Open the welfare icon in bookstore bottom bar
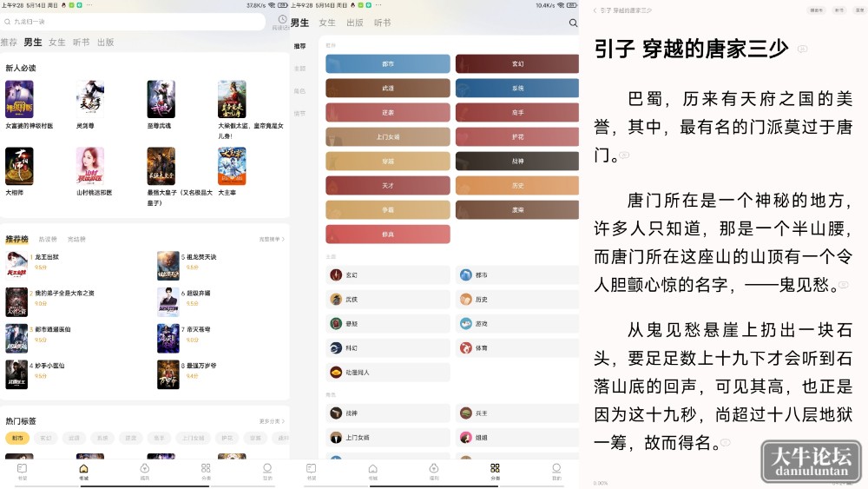The width and height of the screenshot is (868, 489). click(x=144, y=471)
